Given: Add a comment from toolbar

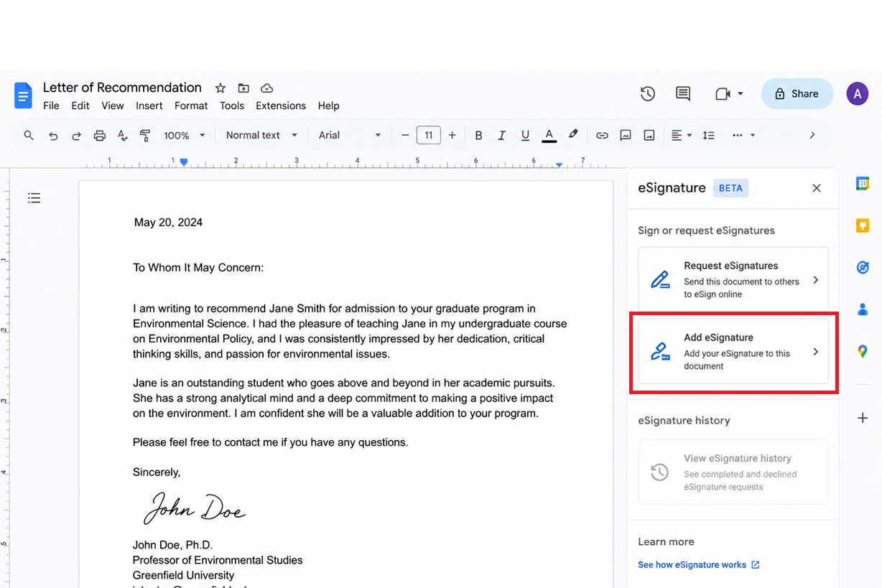Looking at the screenshot, I should (x=626, y=135).
